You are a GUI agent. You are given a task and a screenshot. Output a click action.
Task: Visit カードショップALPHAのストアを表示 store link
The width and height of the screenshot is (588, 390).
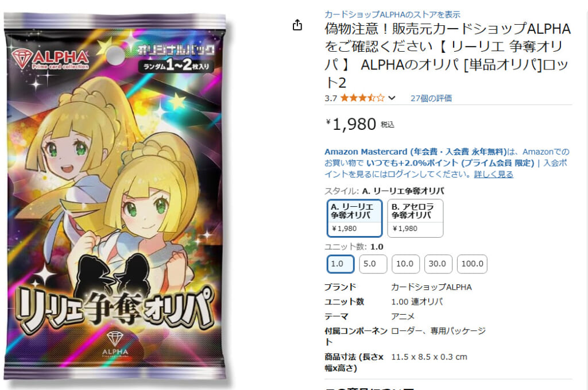(392, 14)
